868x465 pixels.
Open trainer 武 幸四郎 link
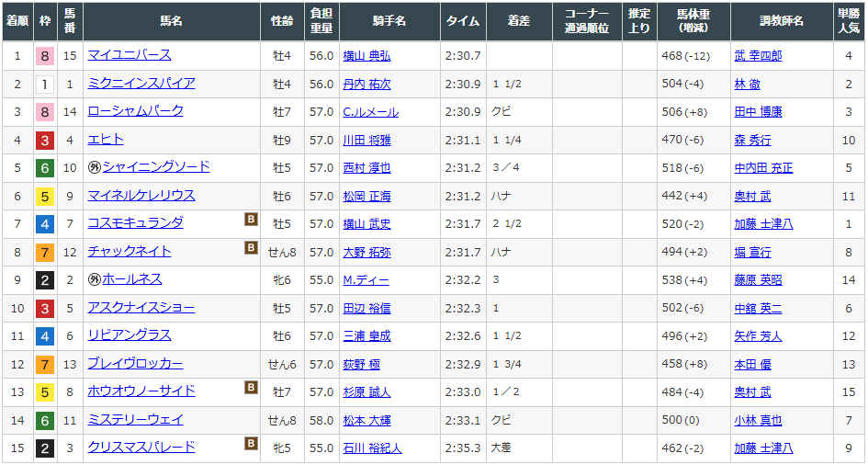click(758, 56)
